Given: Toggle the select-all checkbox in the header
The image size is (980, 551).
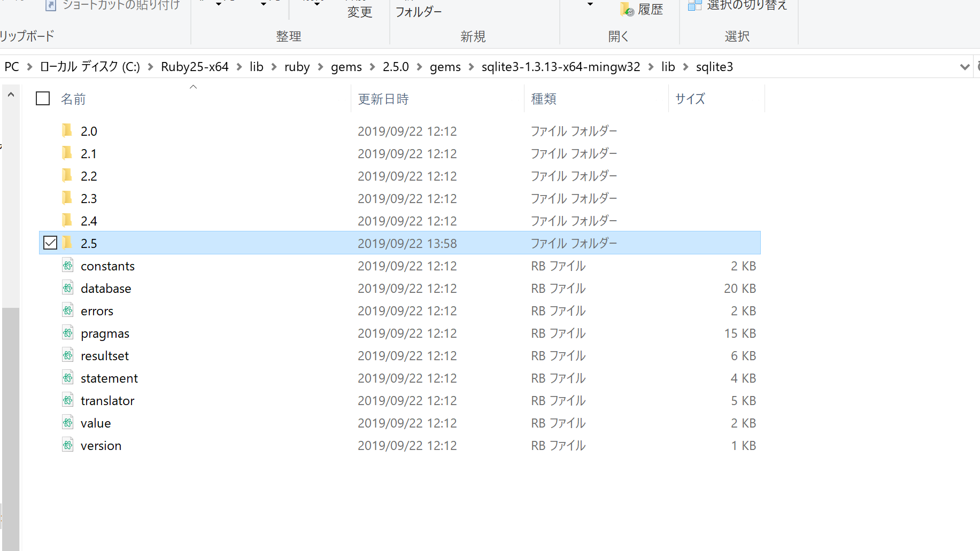Looking at the screenshot, I should click(x=42, y=98).
